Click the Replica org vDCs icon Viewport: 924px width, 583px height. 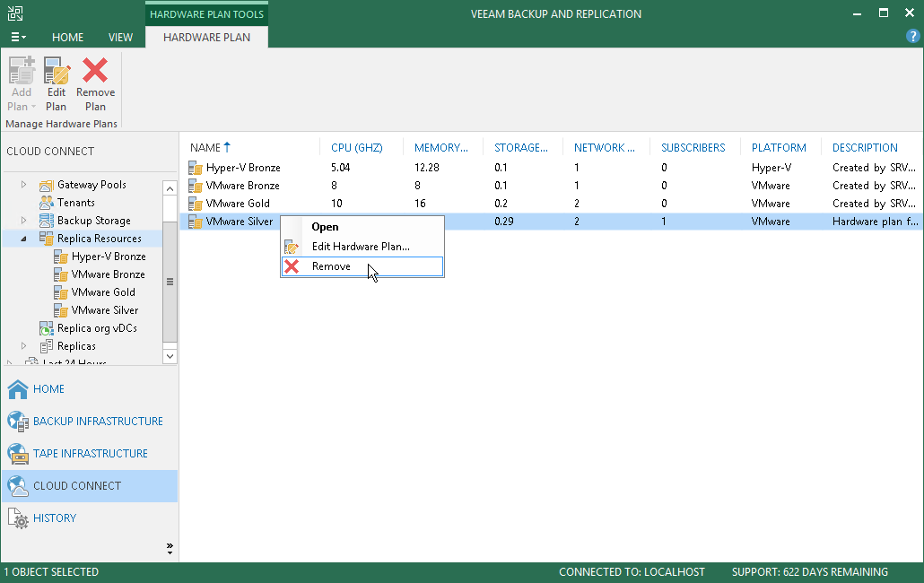[47, 328]
